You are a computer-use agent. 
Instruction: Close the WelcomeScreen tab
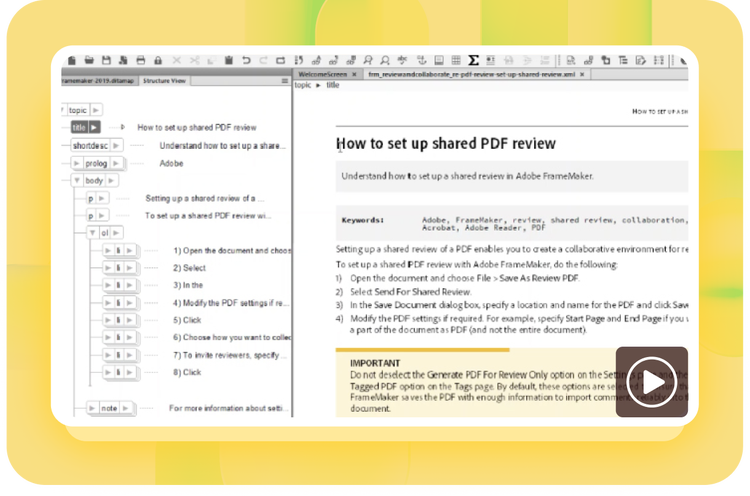354,75
